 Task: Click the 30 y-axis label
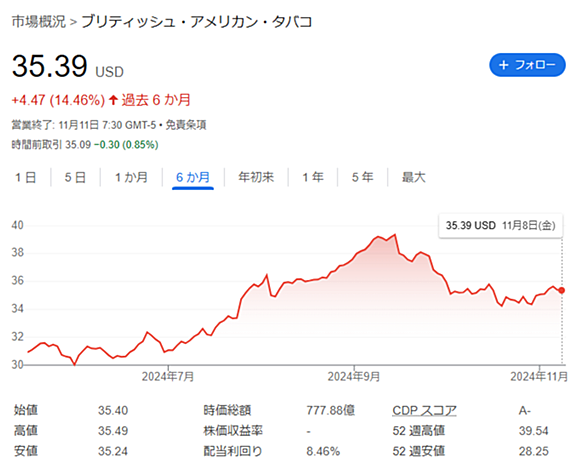18,364
